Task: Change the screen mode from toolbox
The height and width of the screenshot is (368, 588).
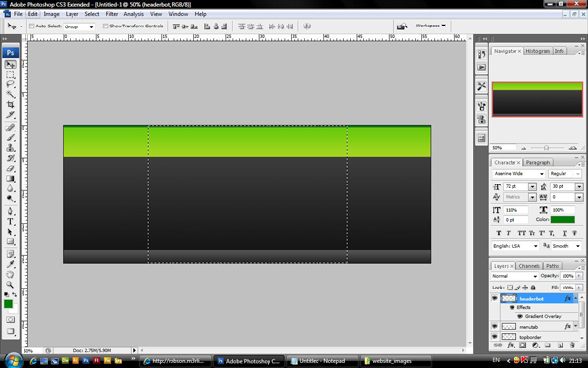Action: click(11, 332)
